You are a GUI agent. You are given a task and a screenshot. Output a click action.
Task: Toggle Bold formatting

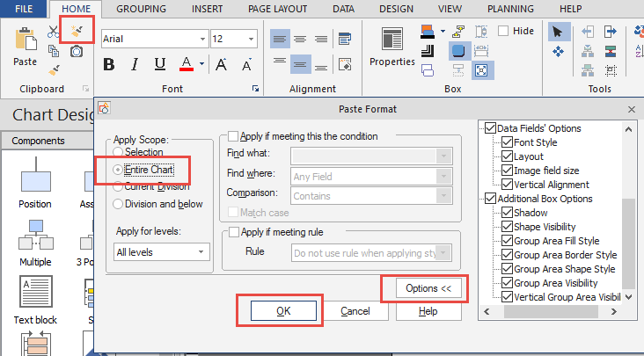pyautogui.click(x=109, y=64)
